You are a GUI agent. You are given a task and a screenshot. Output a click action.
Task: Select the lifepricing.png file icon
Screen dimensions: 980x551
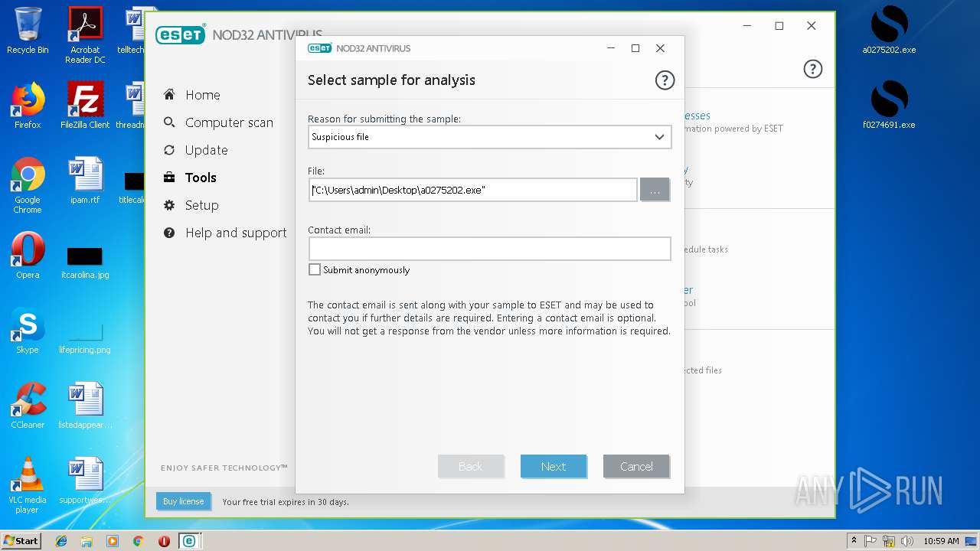[85, 337]
